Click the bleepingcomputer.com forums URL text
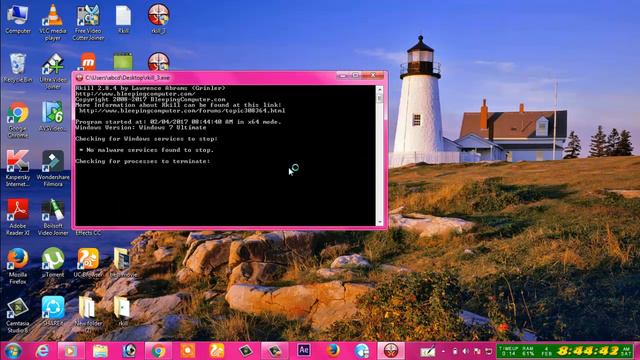Viewport: 640px width, 360px height. click(182, 111)
